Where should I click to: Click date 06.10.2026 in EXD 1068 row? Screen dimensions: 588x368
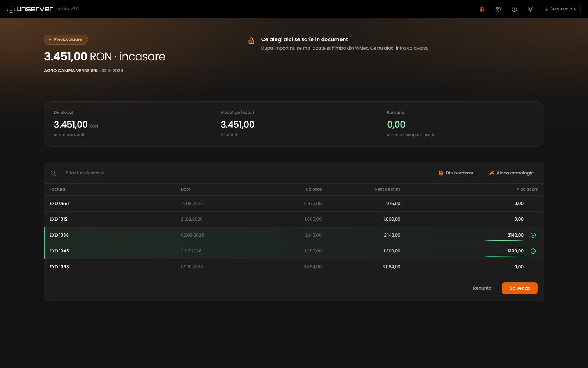[192, 267]
